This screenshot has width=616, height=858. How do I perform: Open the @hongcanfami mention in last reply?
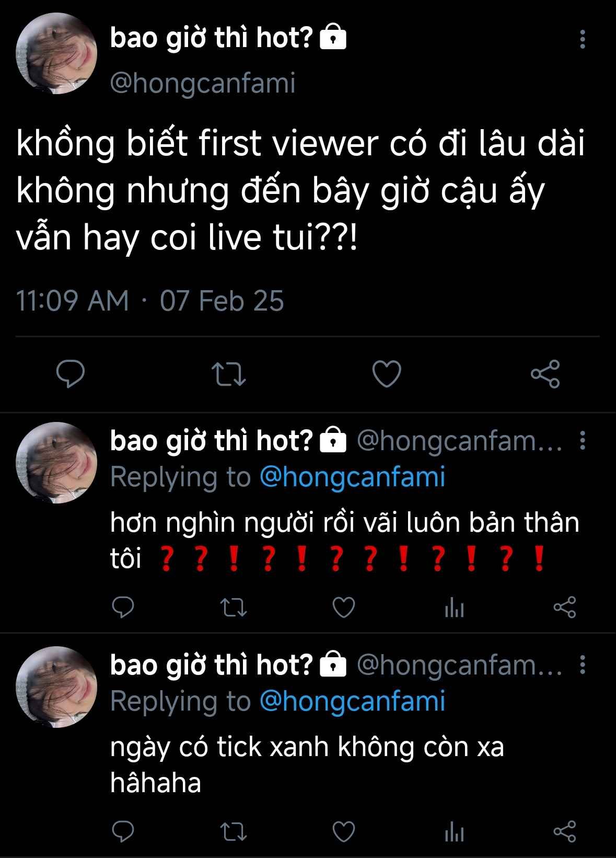(x=352, y=701)
